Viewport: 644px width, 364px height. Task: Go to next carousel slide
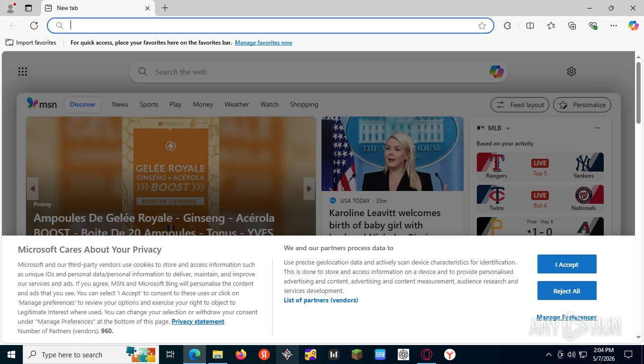309,189
